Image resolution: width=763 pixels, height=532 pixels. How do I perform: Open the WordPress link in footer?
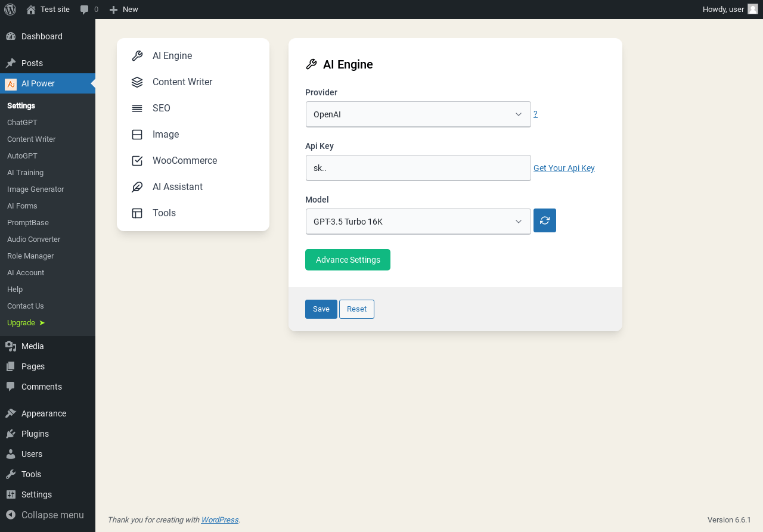point(219,520)
